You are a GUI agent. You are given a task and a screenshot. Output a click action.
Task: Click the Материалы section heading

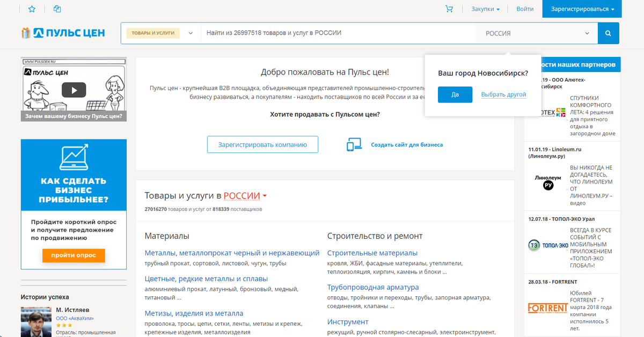167,236
